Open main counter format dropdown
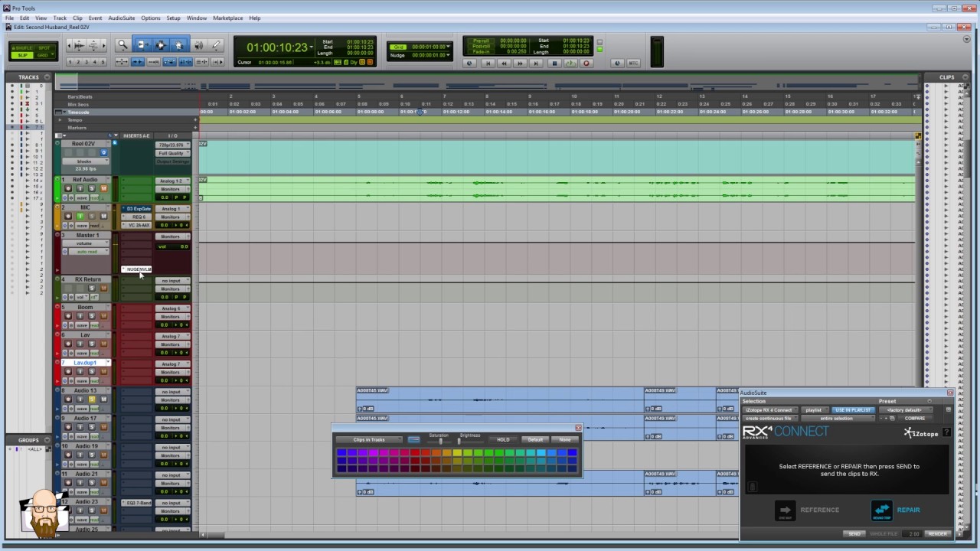 click(311, 47)
